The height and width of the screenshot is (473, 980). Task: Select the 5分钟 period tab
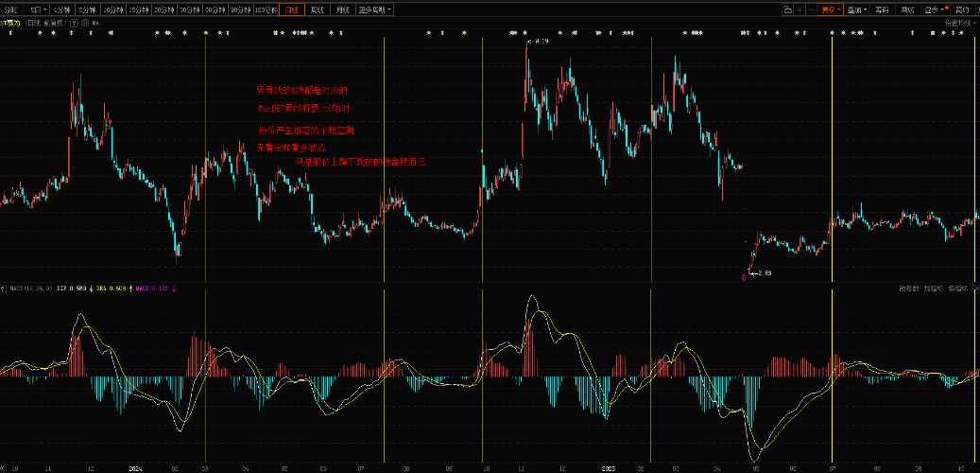click(x=88, y=10)
